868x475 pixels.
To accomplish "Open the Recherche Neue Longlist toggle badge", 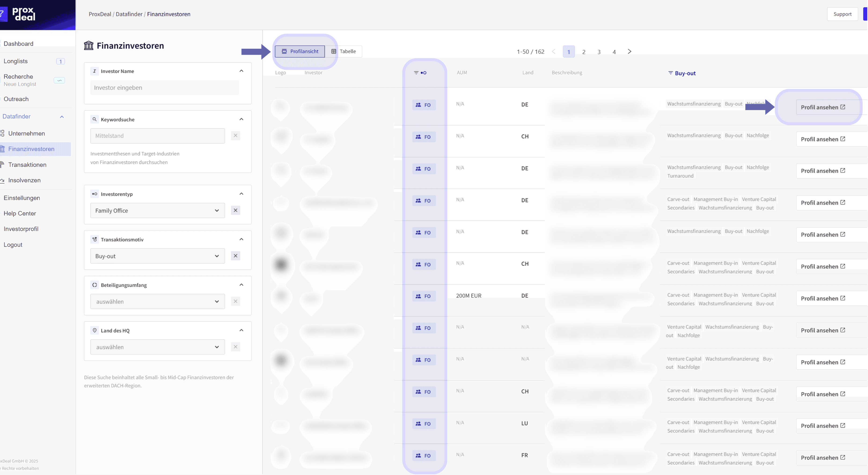I will 59,80.
